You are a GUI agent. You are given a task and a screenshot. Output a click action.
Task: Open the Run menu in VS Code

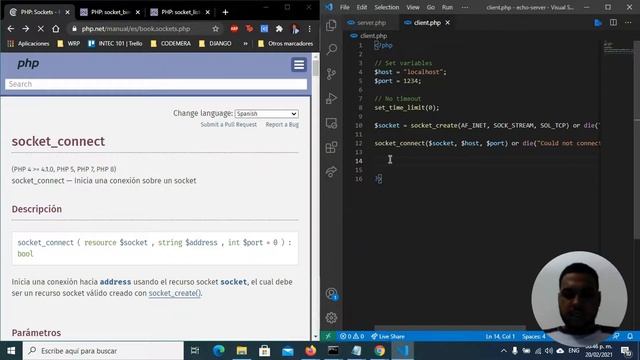pos(447,7)
